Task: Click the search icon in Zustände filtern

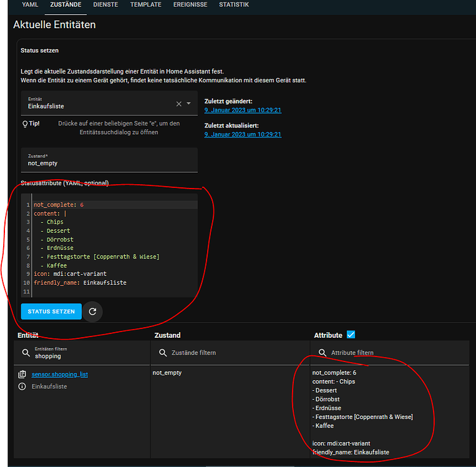Action: point(163,353)
